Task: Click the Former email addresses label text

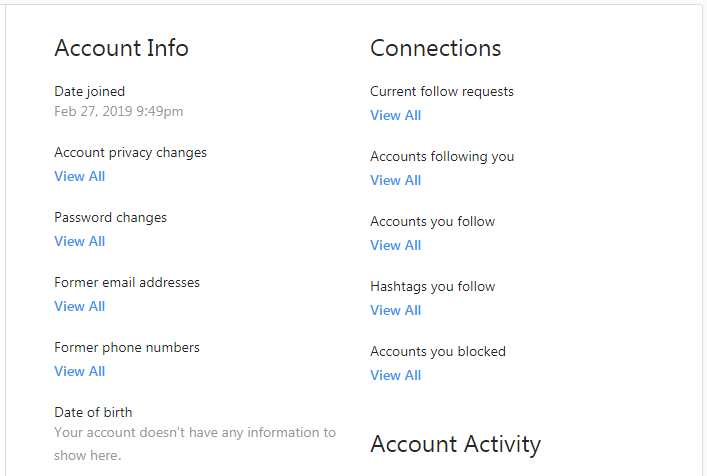Action: [x=127, y=283]
